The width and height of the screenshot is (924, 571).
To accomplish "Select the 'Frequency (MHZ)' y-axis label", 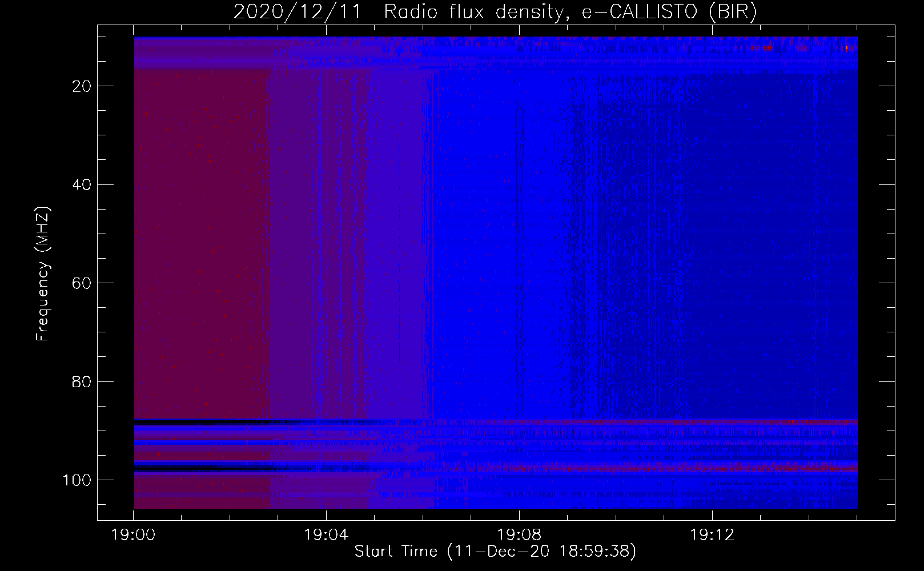I will click(43, 274).
